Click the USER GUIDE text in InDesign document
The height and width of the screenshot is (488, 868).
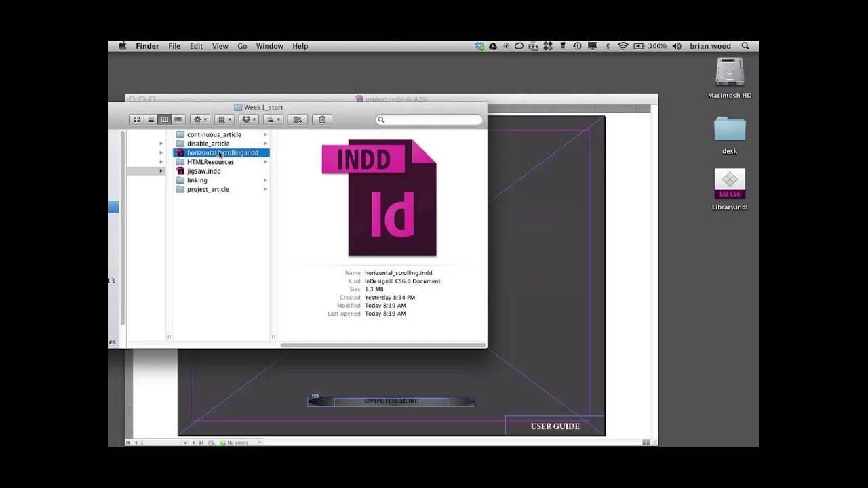(555, 426)
